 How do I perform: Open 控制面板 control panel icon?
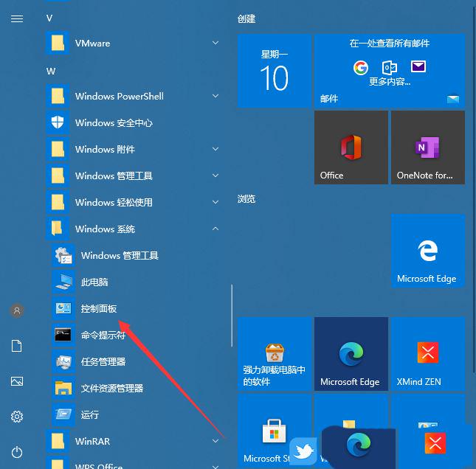63,308
